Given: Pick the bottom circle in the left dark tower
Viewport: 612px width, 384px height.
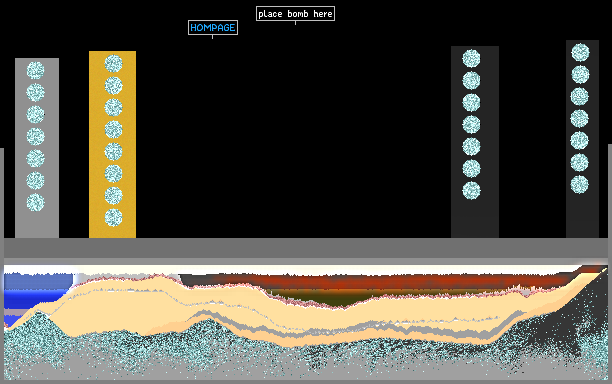Looking at the screenshot, I should (471, 190).
